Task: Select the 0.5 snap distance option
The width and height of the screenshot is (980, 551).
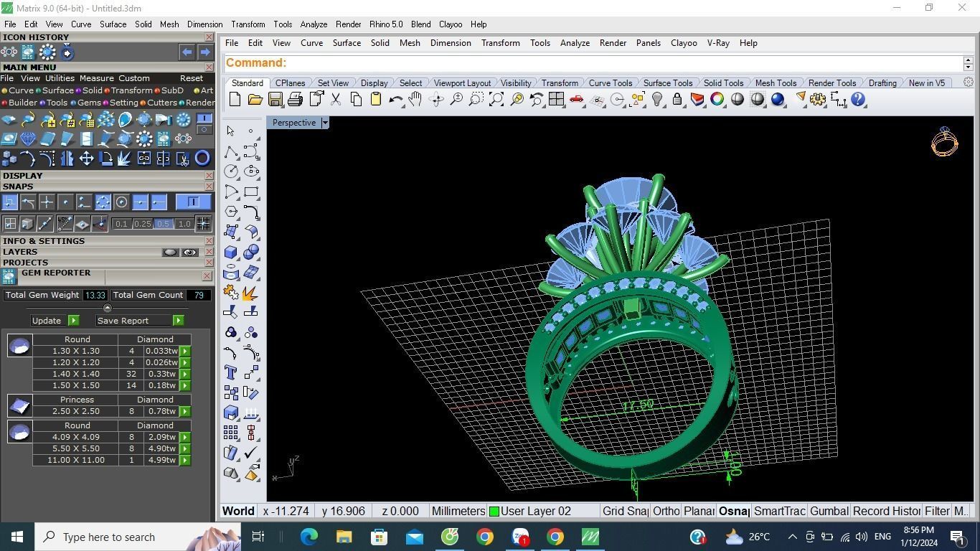Action: (163, 224)
